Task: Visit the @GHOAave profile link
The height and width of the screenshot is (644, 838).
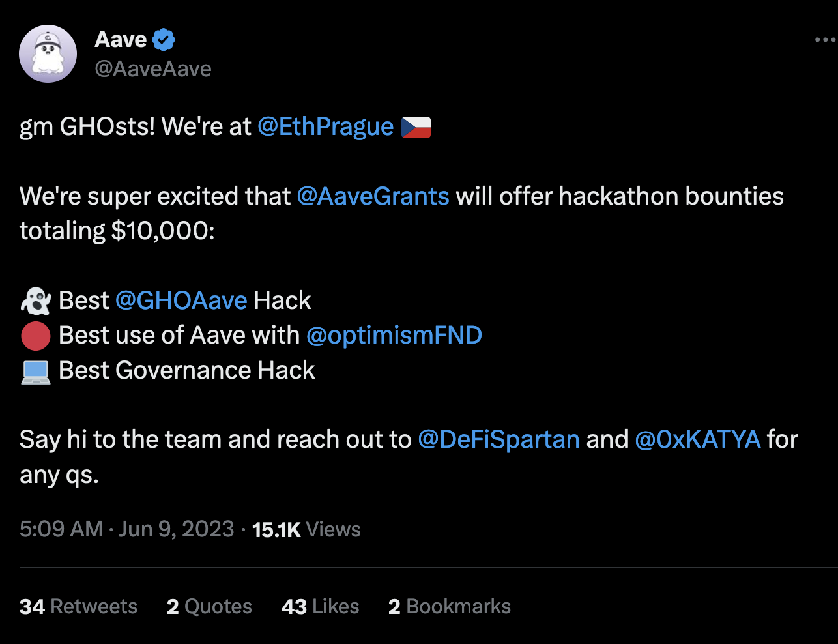Action: pos(181,300)
